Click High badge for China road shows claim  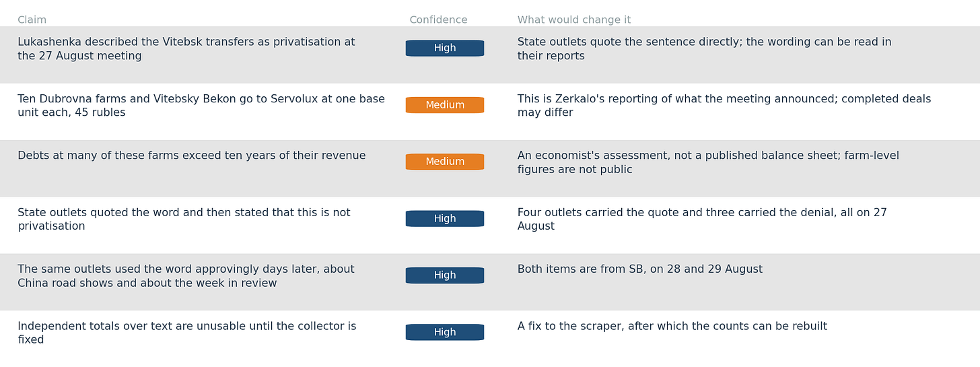(445, 275)
